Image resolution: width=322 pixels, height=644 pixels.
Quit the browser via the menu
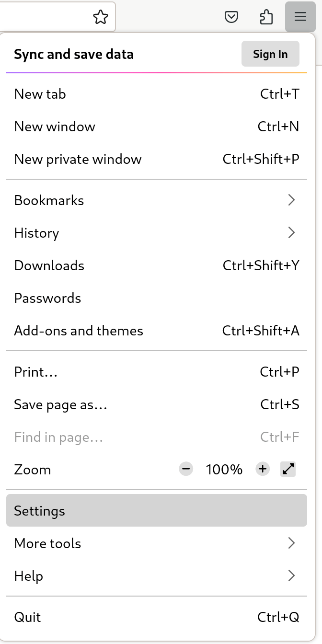coord(27,617)
